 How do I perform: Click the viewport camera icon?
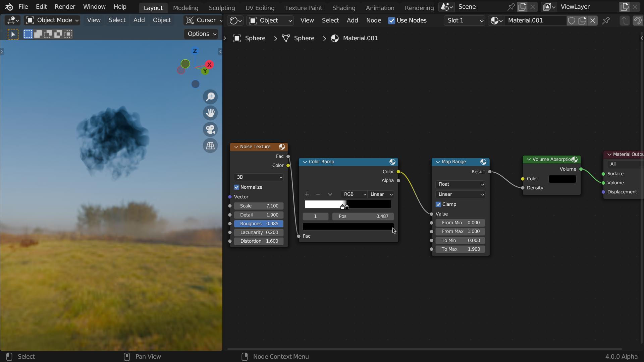point(210,129)
